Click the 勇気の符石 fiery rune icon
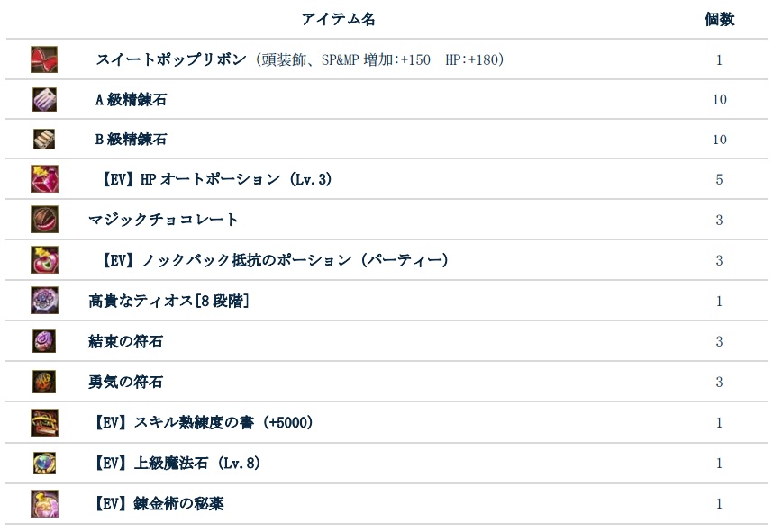773x532 pixels. (44, 382)
